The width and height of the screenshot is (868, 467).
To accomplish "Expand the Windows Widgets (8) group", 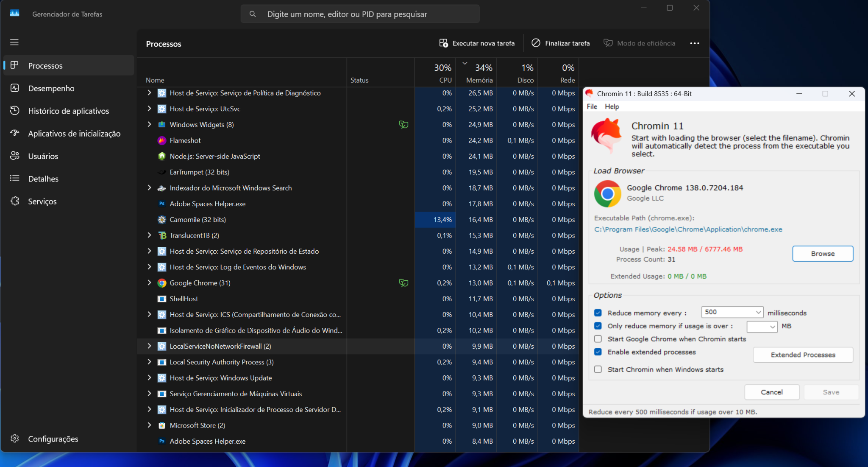I will [149, 124].
